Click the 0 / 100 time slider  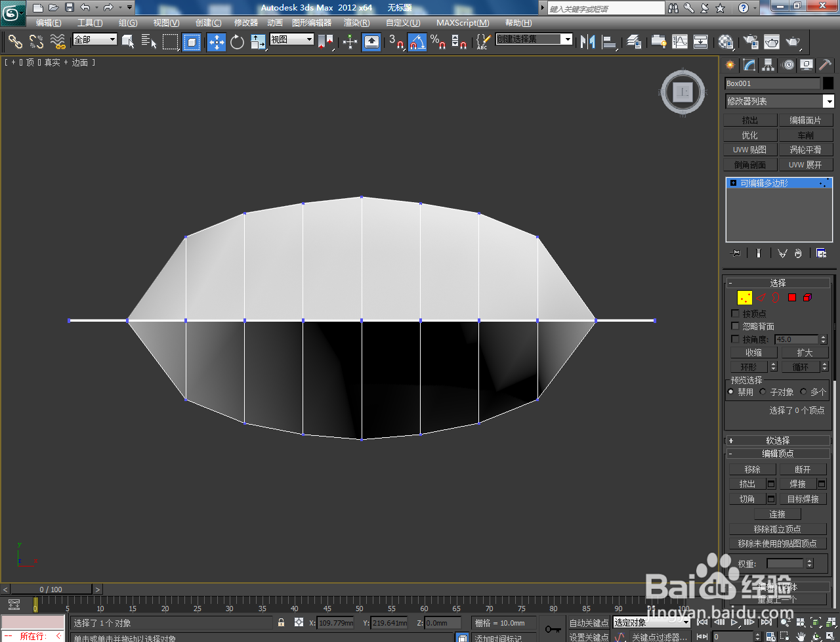click(x=51, y=589)
